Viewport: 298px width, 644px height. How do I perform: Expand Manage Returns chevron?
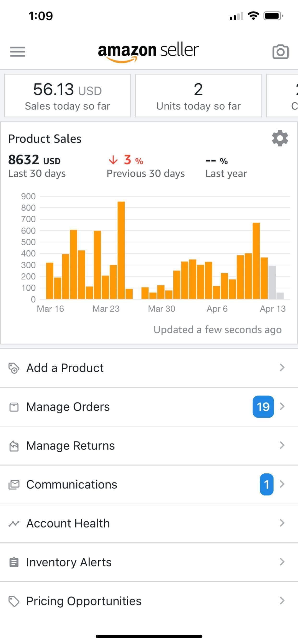click(x=282, y=445)
